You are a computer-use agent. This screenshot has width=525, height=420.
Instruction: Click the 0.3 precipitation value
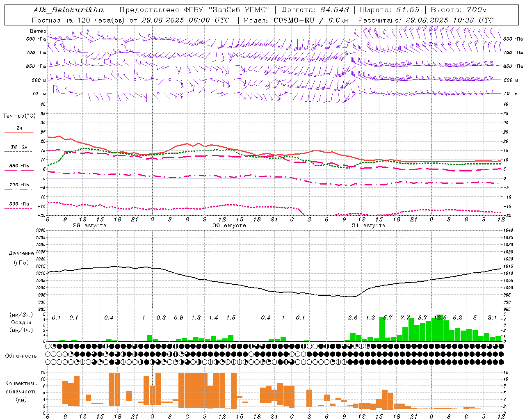coord(161,318)
